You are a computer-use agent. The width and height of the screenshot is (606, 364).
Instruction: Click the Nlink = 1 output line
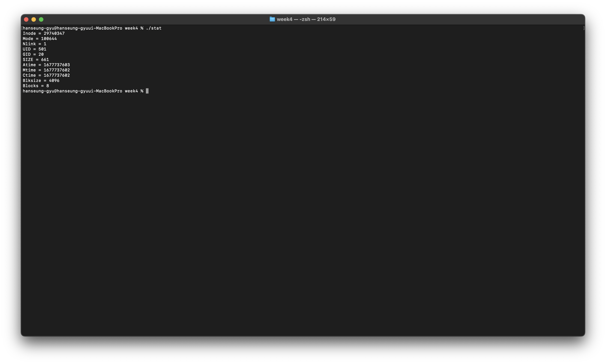point(34,44)
